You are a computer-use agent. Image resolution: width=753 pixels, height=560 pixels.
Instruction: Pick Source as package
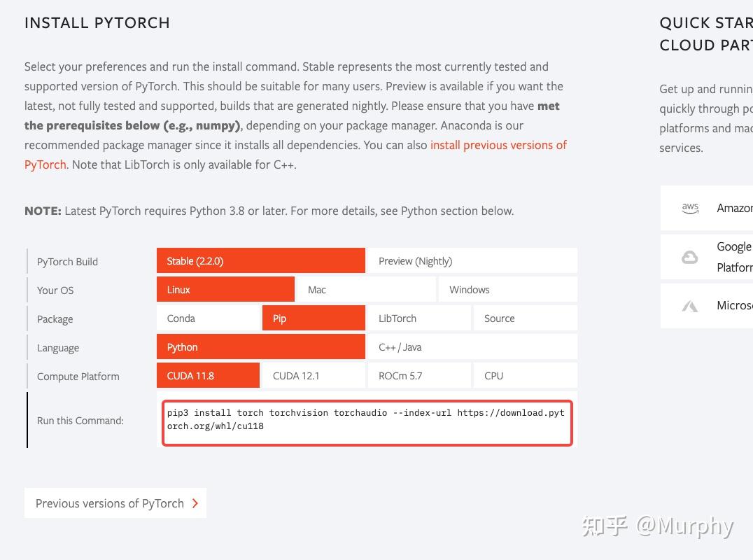(x=525, y=318)
